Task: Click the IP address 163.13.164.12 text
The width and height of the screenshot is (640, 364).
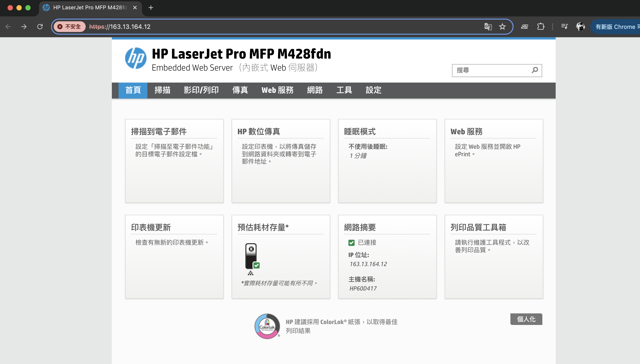Action: tap(368, 264)
